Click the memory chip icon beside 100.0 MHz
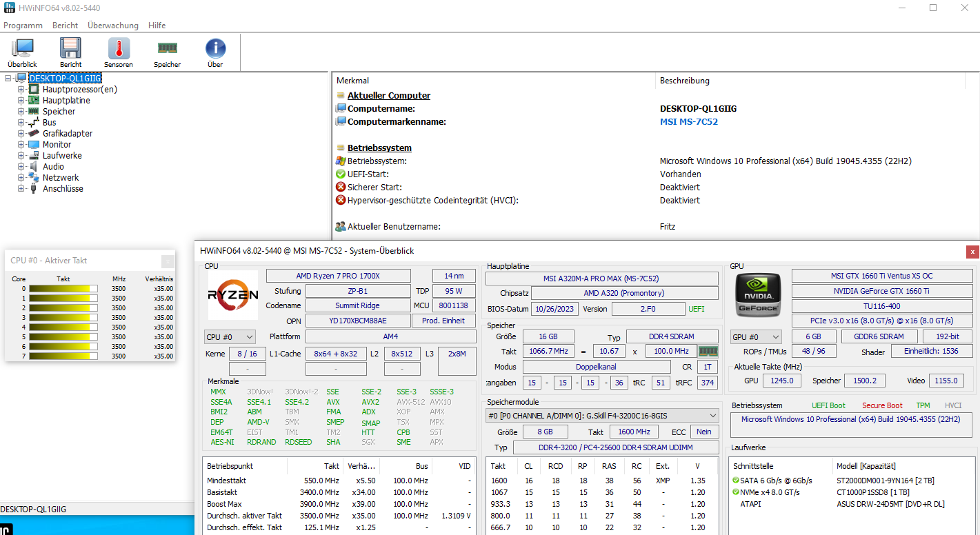The height and width of the screenshot is (535, 980). 708,351
